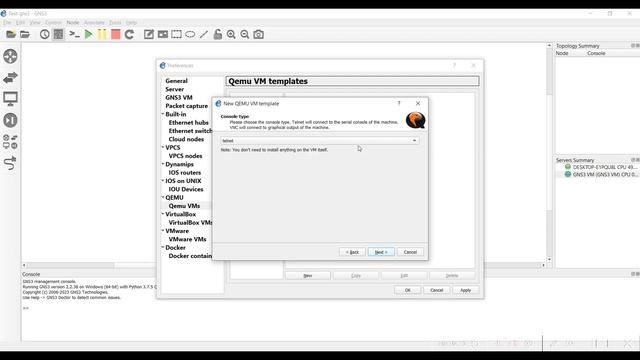This screenshot has height=360, width=640.
Task: Browse routers in the device sidebar
Action: 10,56
